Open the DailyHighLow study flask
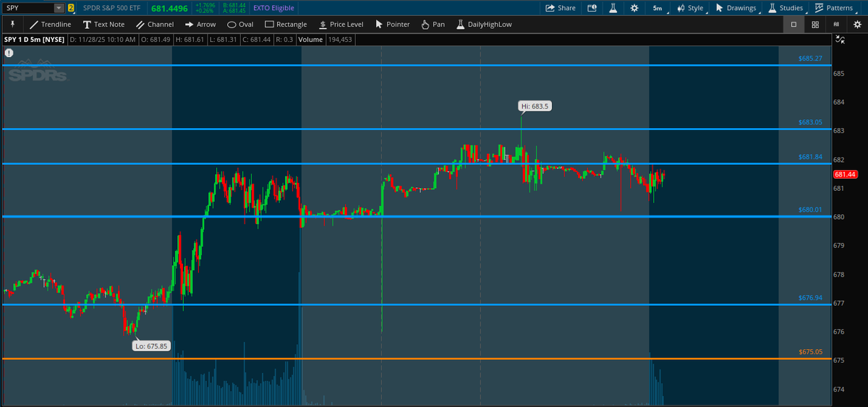Screen dimensions: 868x407 pyautogui.click(x=484, y=24)
